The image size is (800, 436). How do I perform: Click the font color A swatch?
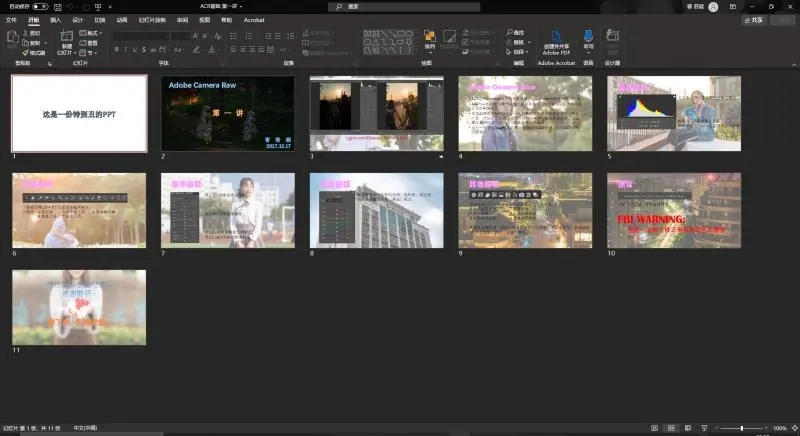click(x=211, y=49)
